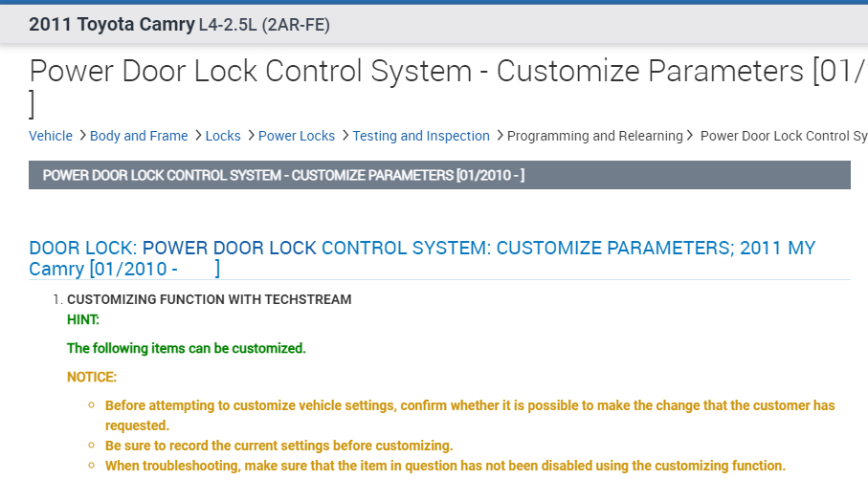This screenshot has height=479, width=868.
Task: Expand chevron after Testing and Inspection
Action: tap(500, 136)
